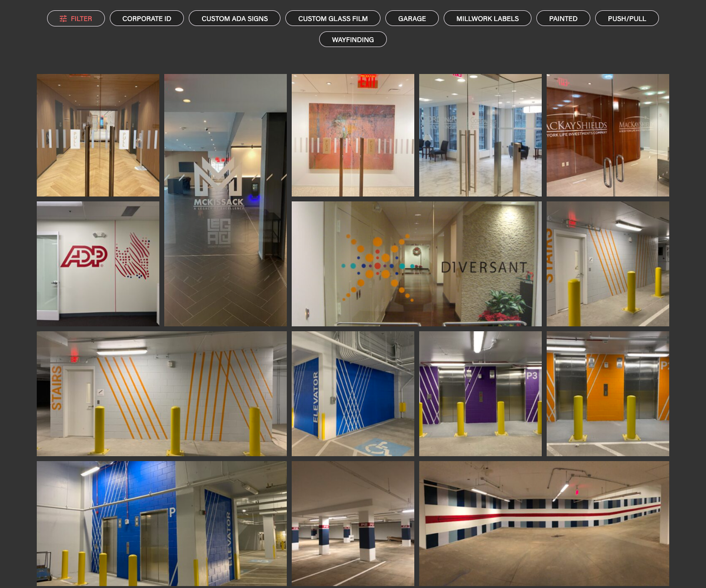This screenshot has height=588, width=706.
Task: Open the wooden hallway glass door photo
Action: [98, 135]
